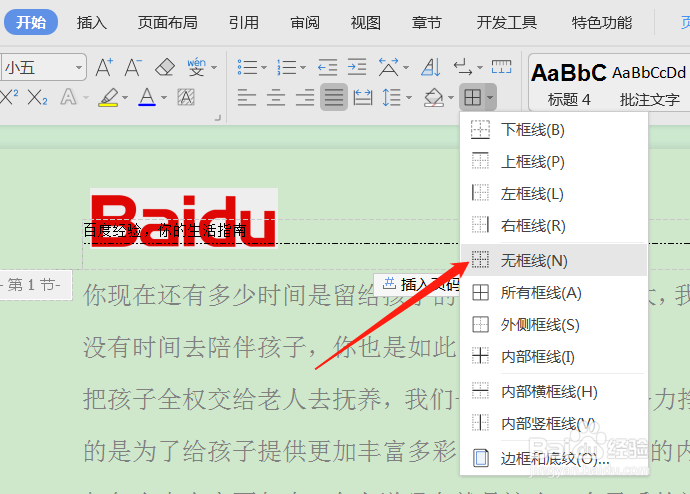Expand the phonetic guide dropdown arrow

(x=214, y=68)
